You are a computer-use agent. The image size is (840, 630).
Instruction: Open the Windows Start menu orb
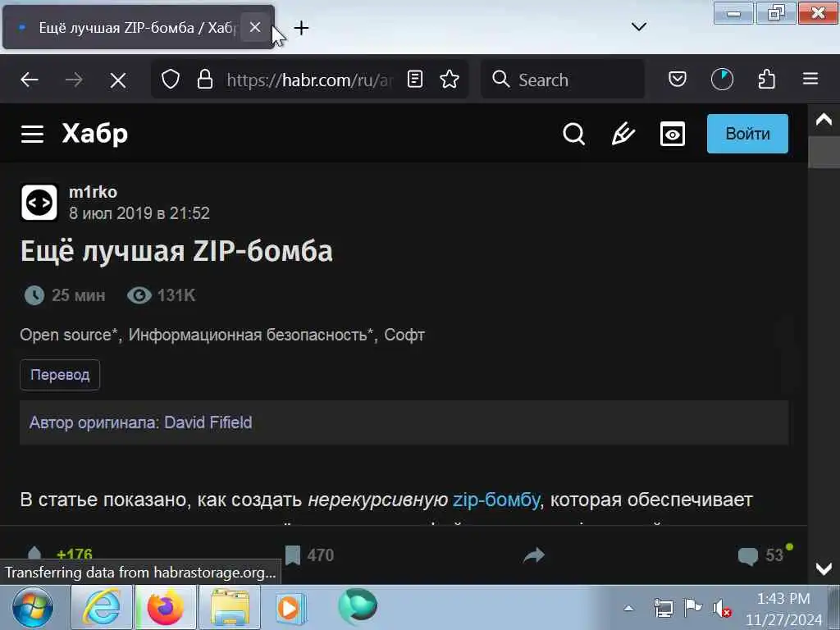coord(32,608)
